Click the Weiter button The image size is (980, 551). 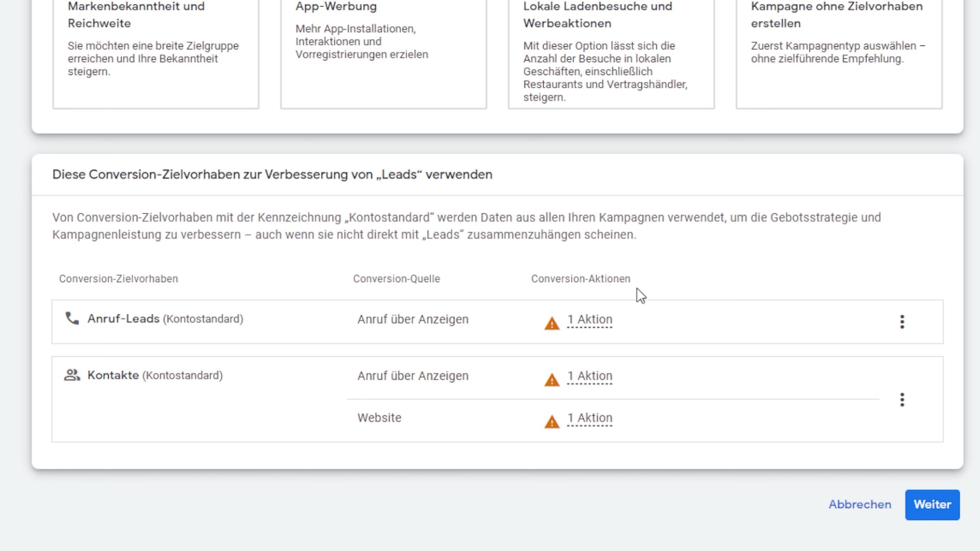pos(932,505)
